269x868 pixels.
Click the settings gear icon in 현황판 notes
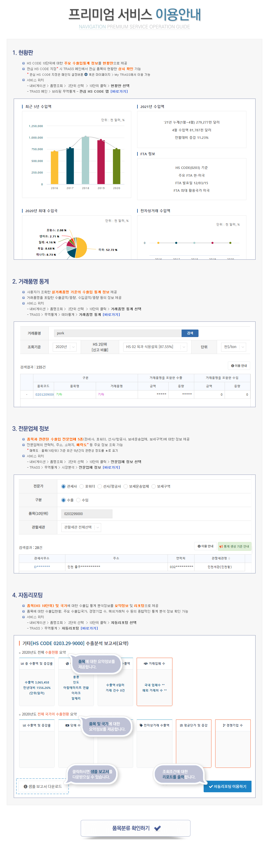[x=86, y=74]
